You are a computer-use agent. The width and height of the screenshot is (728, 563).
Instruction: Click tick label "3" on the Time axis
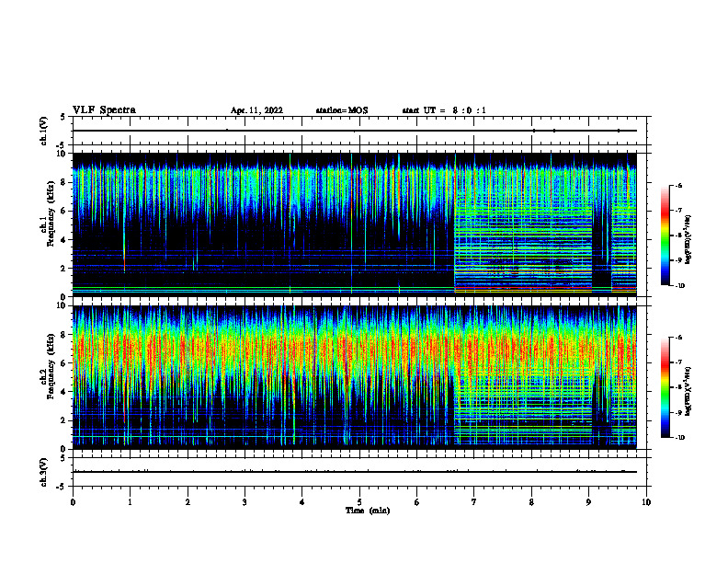pyautogui.click(x=245, y=502)
